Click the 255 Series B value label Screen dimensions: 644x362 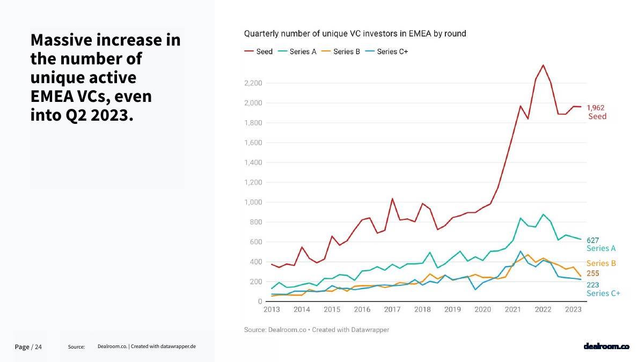[592, 274]
